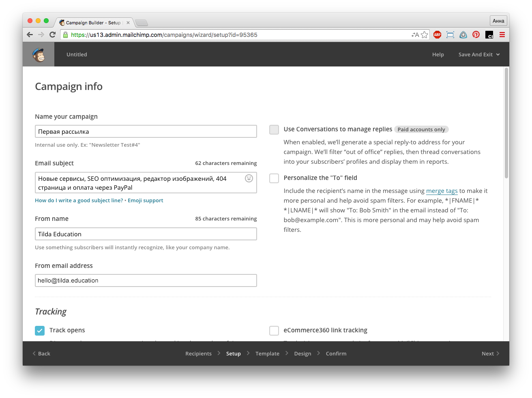The width and height of the screenshot is (532, 398).
Task: Reload the page with the refresh icon
Action: (52, 35)
